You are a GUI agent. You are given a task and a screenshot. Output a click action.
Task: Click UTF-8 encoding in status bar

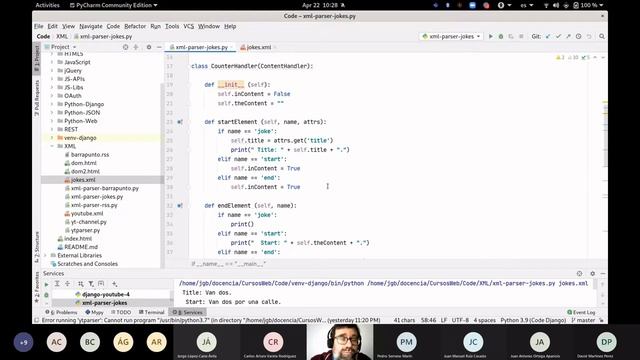pos(460,320)
